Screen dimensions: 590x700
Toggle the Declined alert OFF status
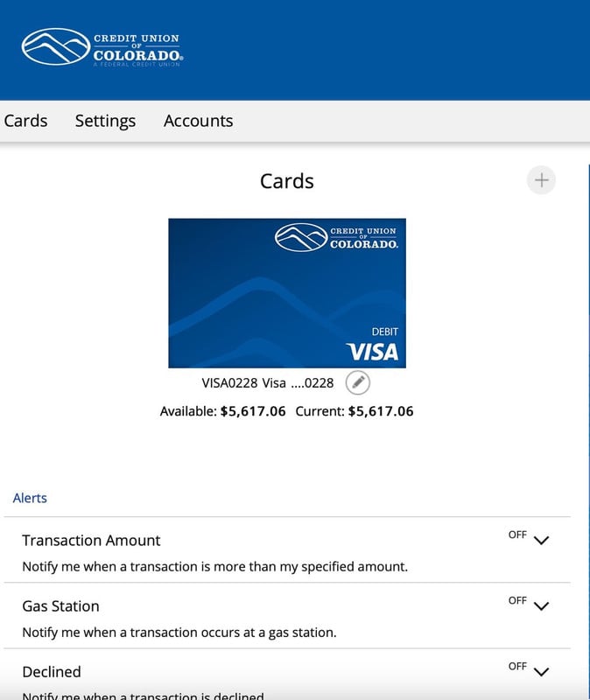(x=517, y=666)
